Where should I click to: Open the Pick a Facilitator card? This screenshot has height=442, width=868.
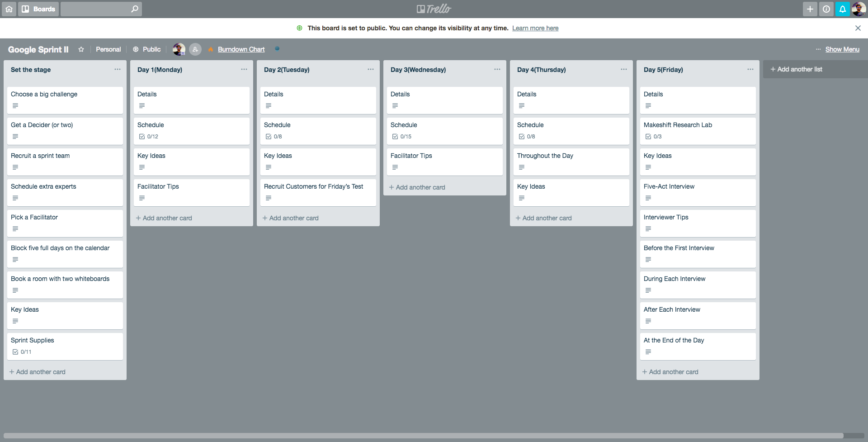coord(65,223)
